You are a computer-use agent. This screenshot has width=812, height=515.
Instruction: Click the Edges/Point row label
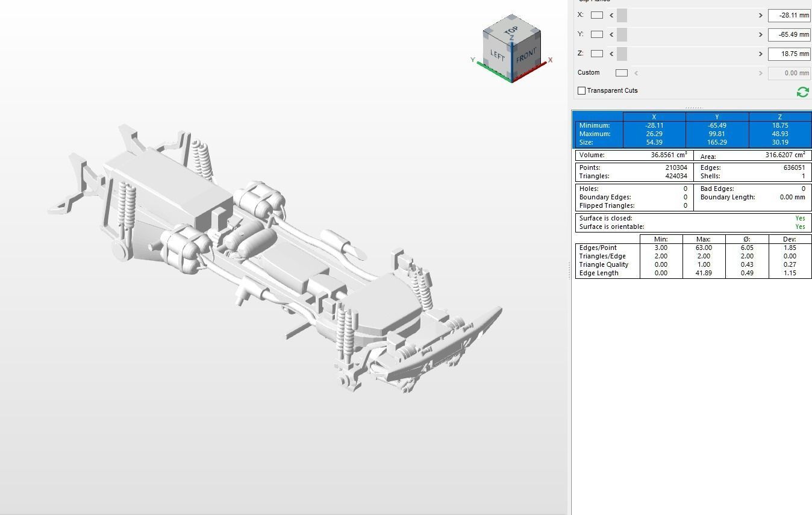point(598,248)
